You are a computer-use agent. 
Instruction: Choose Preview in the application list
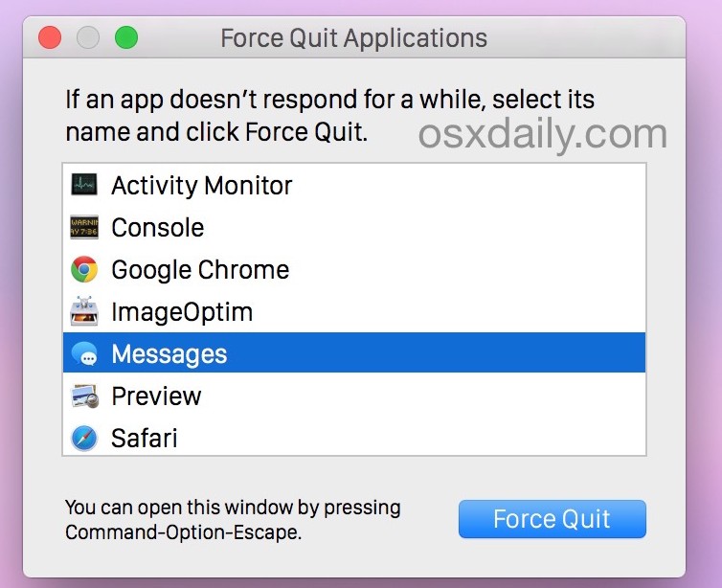pos(156,396)
